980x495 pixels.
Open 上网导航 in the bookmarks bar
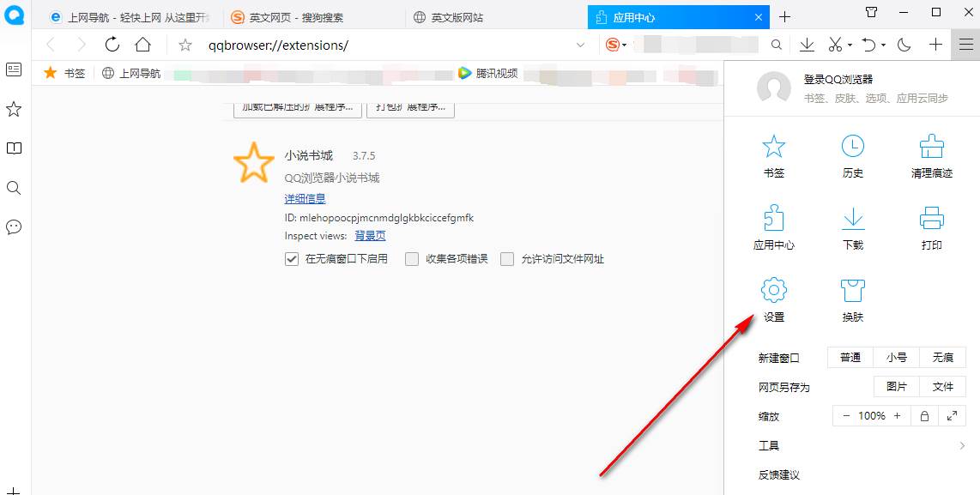tap(131, 73)
